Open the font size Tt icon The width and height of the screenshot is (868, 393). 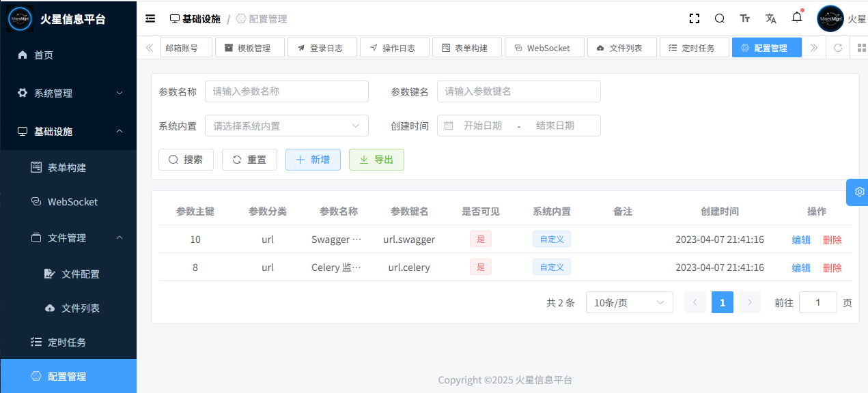745,19
